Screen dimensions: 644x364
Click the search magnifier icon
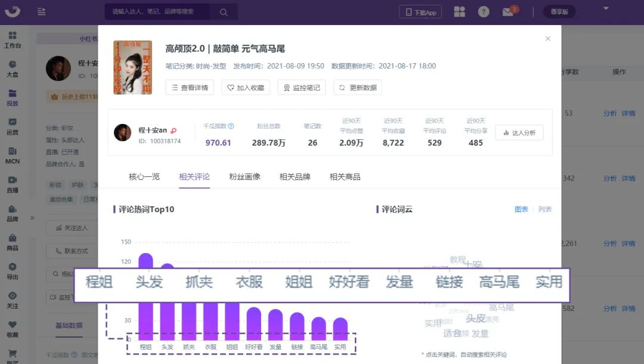pyautogui.click(x=223, y=11)
